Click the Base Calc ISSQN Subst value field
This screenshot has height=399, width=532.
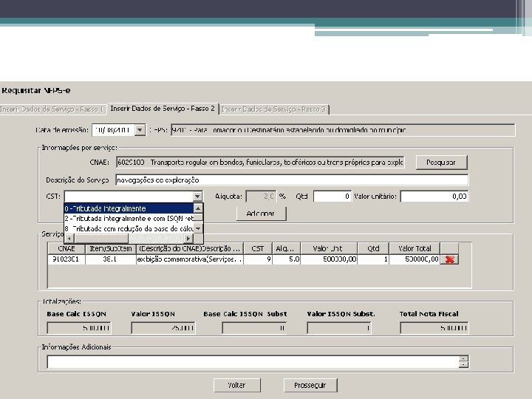coord(254,328)
